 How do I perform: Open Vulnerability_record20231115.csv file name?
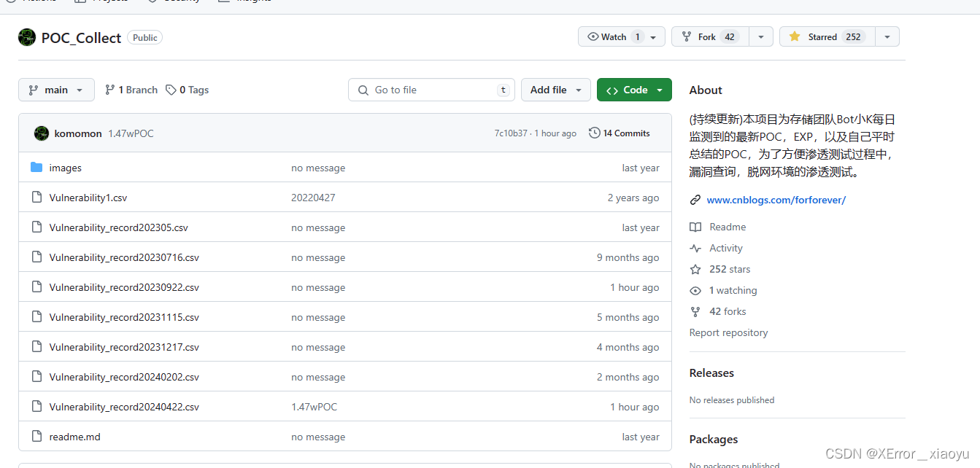[124, 317]
